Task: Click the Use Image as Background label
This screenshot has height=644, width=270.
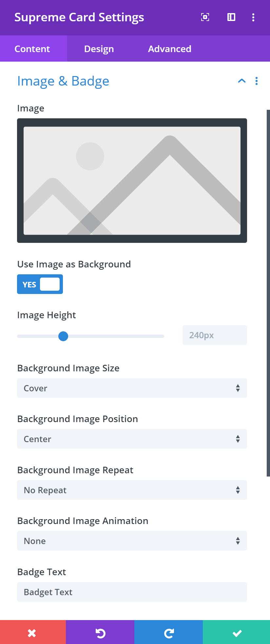Action: pyautogui.click(x=74, y=264)
